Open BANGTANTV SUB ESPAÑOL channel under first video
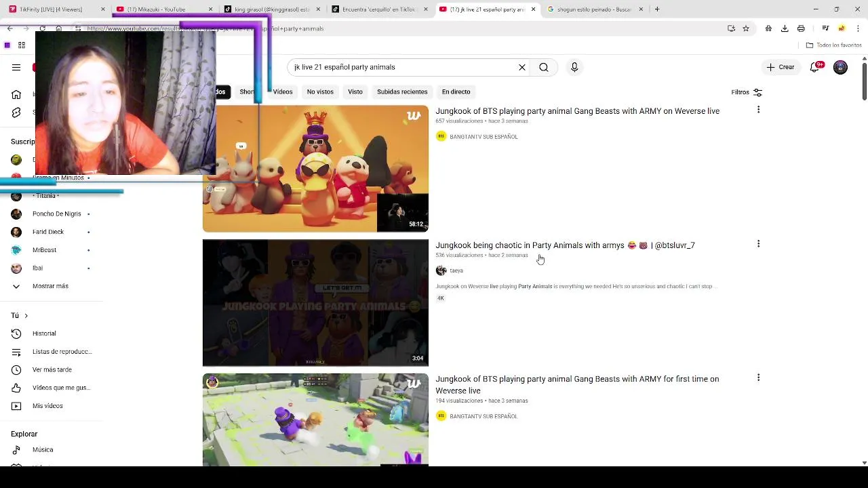 484,137
